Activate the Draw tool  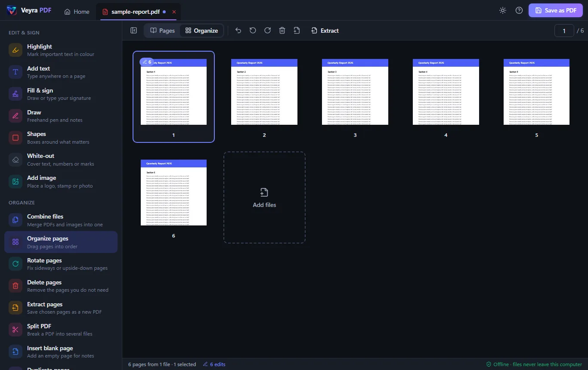[x=61, y=116]
